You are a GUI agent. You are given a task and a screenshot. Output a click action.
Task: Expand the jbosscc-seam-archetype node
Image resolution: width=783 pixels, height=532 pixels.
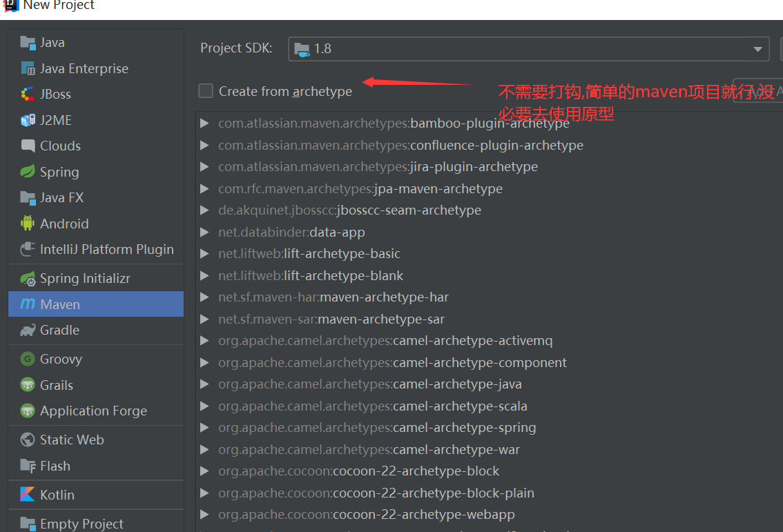click(x=204, y=210)
